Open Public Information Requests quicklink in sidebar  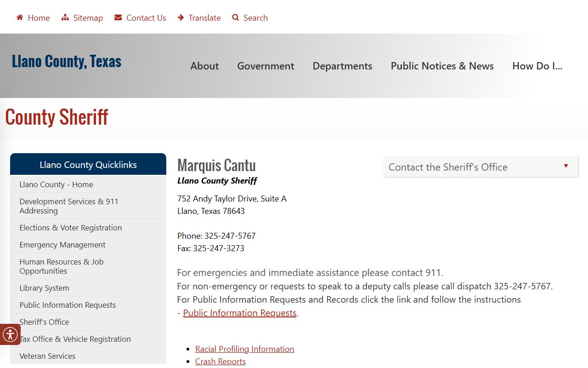88,305
